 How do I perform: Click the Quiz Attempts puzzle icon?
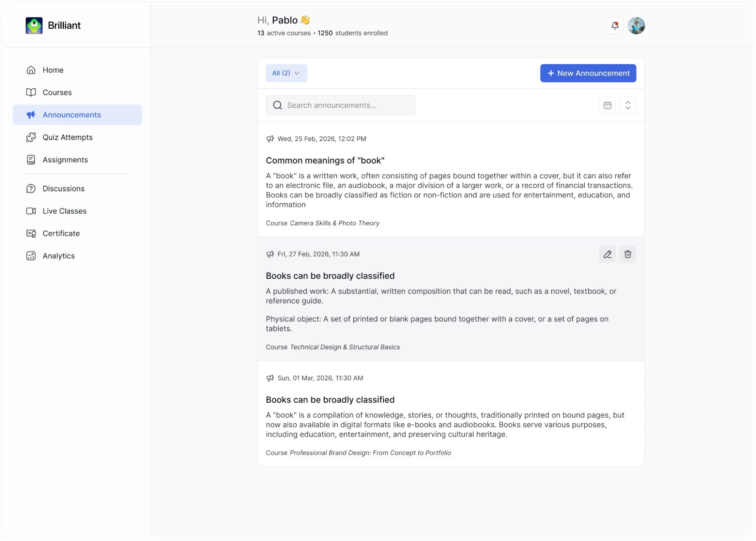(x=31, y=137)
